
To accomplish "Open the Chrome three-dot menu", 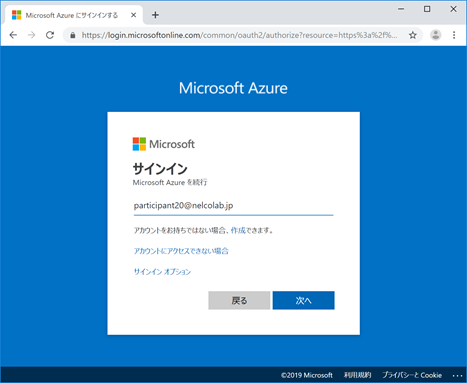I will [x=454, y=35].
